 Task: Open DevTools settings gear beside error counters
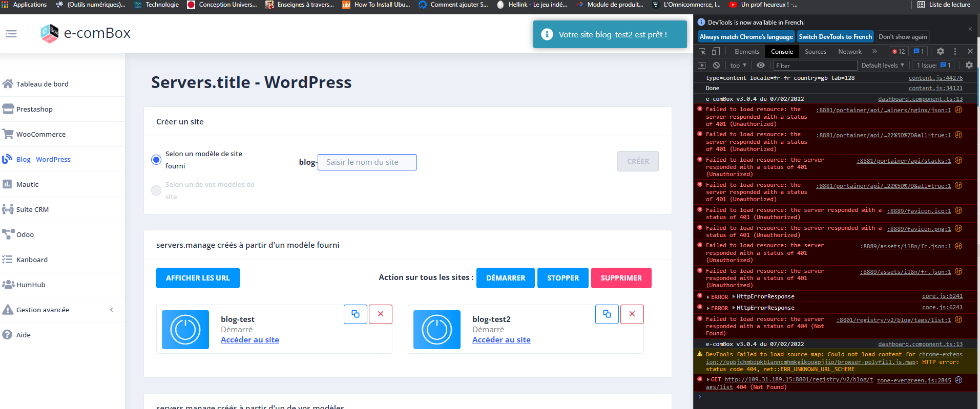point(941,51)
